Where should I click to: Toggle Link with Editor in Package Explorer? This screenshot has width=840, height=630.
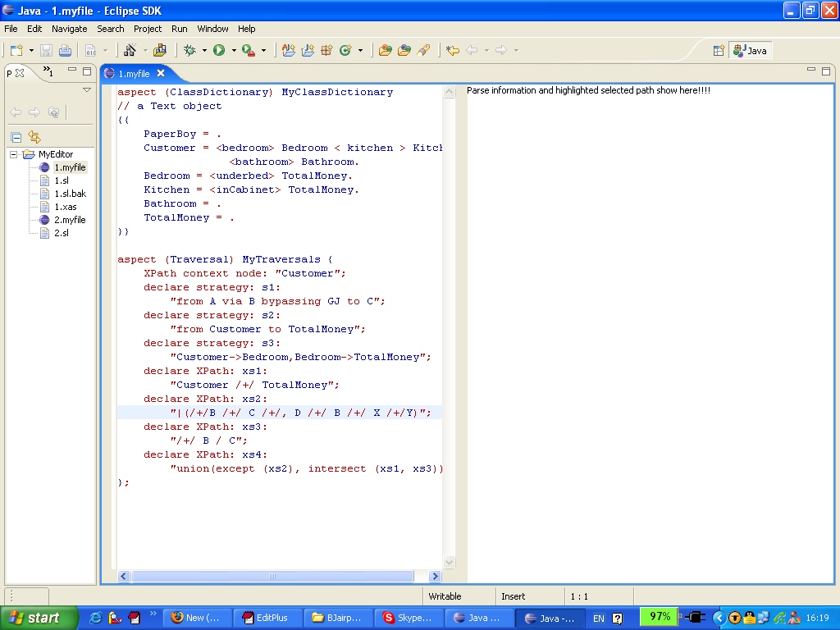click(34, 137)
